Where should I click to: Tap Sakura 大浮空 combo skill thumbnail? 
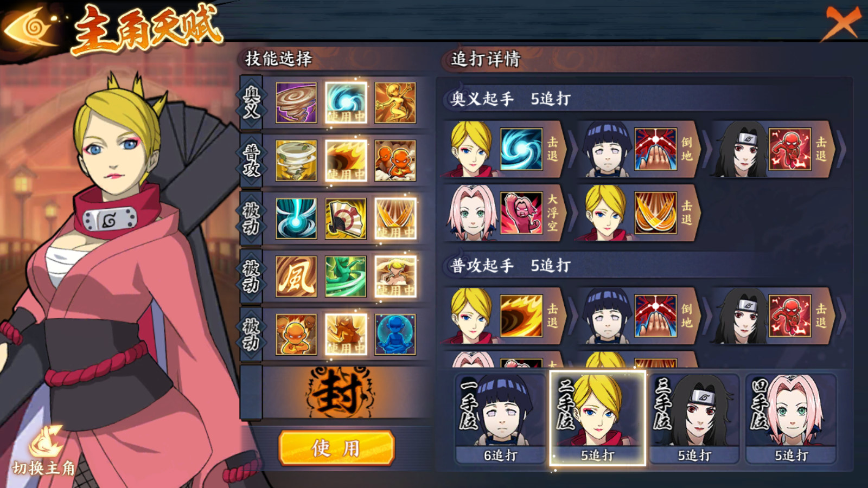(x=521, y=213)
